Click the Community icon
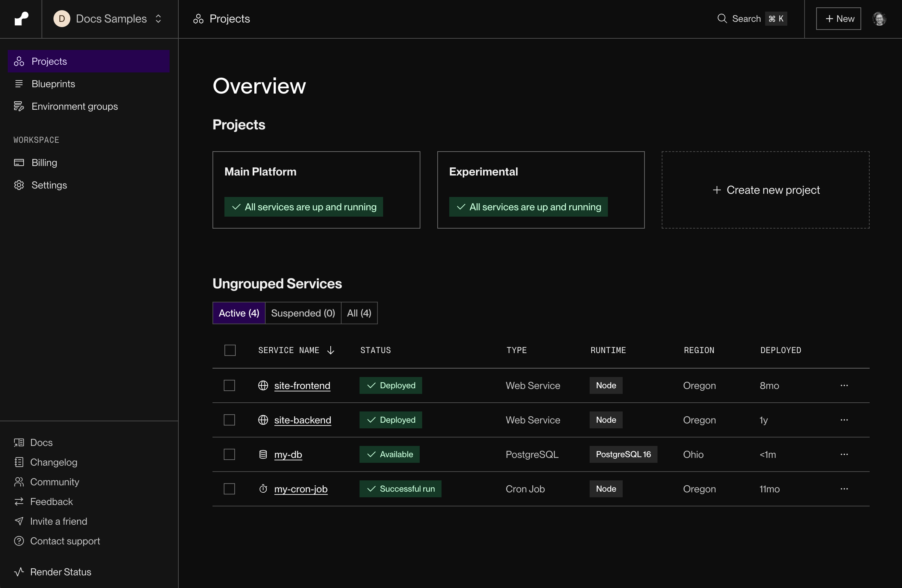Viewport: 902px width, 588px height. pyautogui.click(x=19, y=481)
